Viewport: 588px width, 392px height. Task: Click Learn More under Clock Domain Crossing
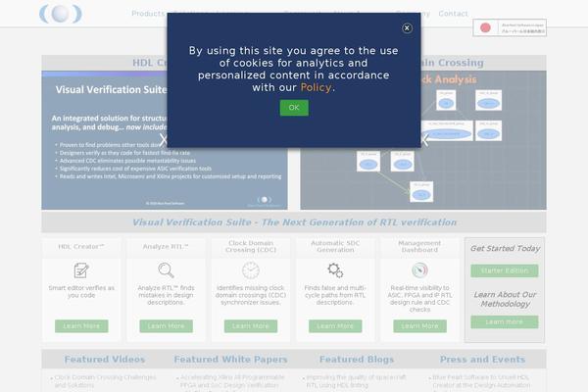[251, 326]
